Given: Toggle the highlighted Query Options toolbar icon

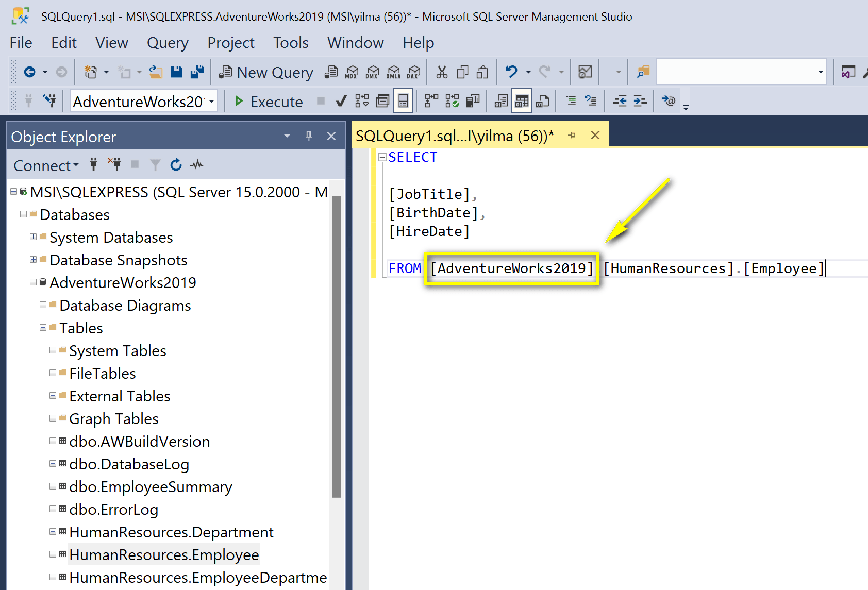Looking at the screenshot, I should pos(403,101).
